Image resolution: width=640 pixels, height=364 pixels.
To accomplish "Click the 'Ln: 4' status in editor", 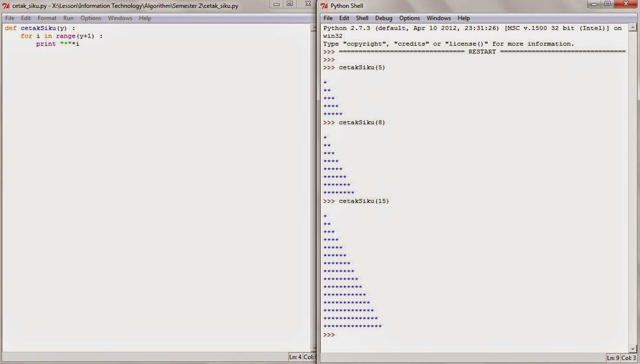I will click(295, 357).
